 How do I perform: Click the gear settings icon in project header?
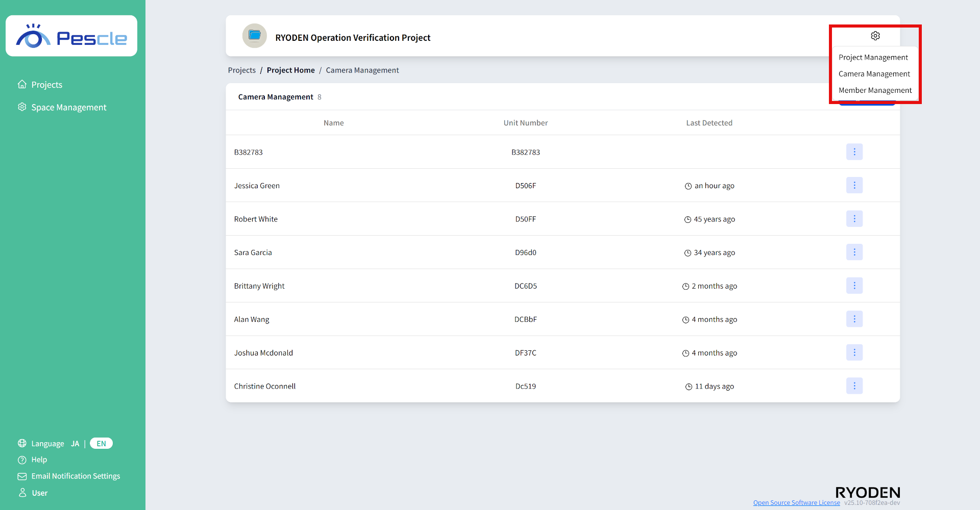click(875, 36)
